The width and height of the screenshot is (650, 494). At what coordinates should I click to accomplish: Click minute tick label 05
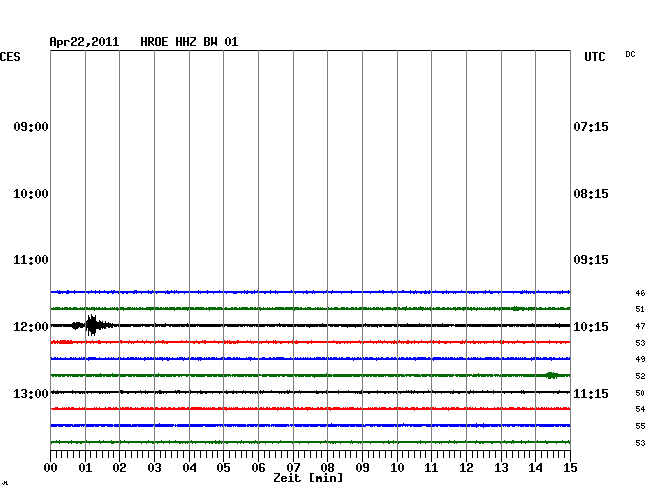[x=223, y=468]
